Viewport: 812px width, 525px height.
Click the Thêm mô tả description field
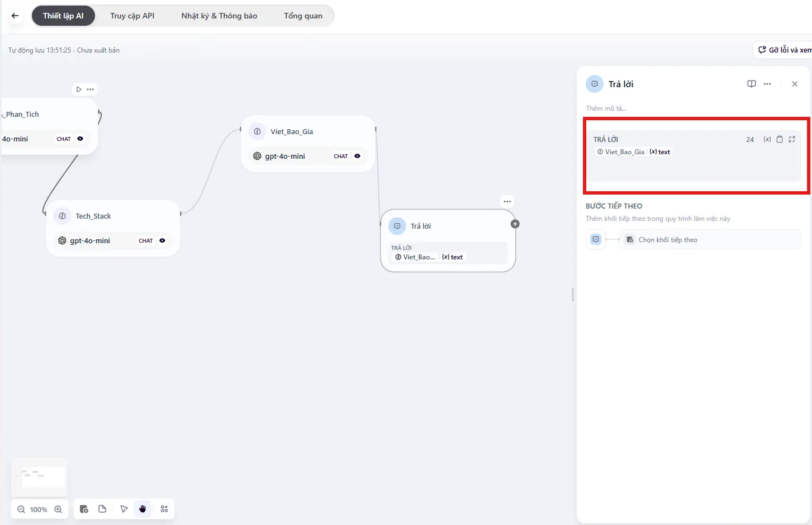tap(606, 108)
